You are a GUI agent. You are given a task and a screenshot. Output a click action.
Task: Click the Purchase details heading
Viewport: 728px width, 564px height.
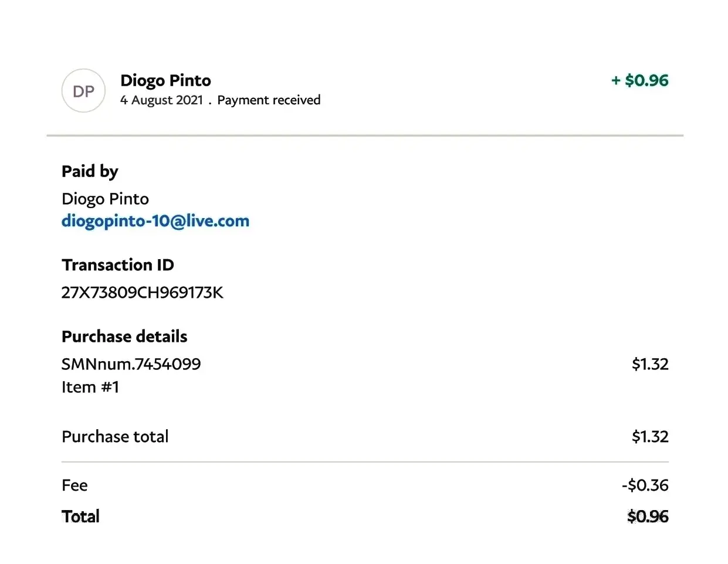pos(124,337)
